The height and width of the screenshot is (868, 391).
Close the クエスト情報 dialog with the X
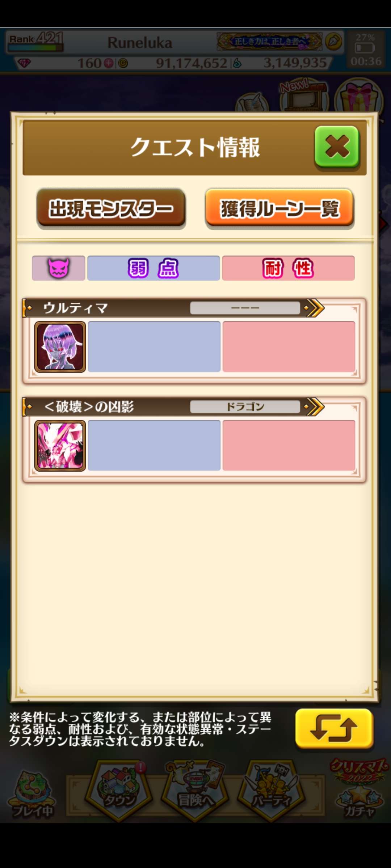(337, 146)
